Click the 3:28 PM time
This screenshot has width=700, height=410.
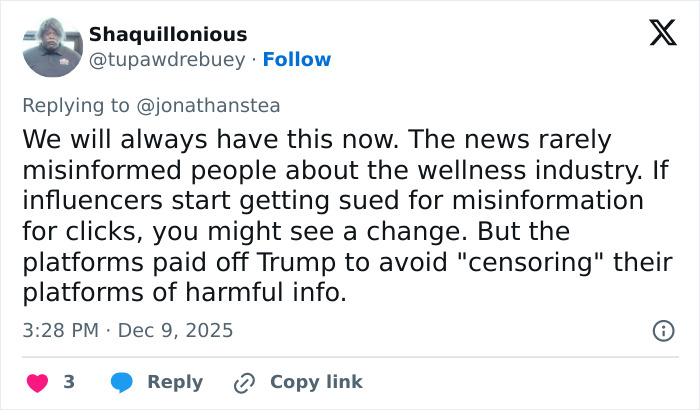(62, 330)
